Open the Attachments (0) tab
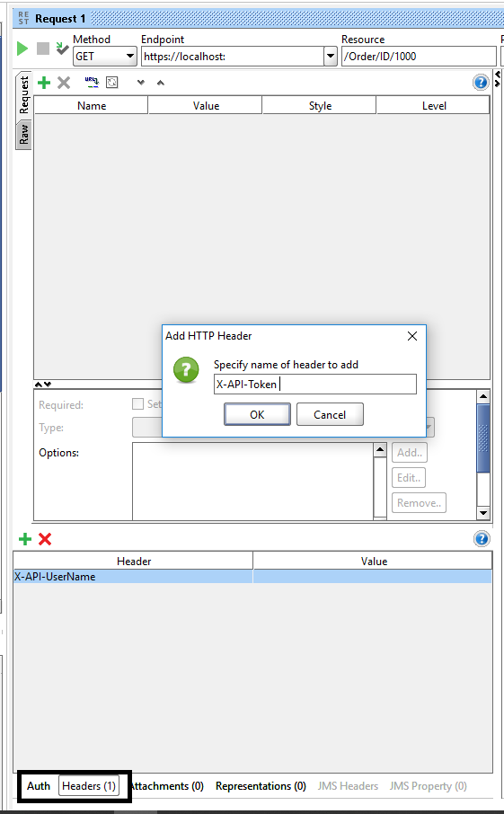The width and height of the screenshot is (504, 814). click(x=166, y=786)
